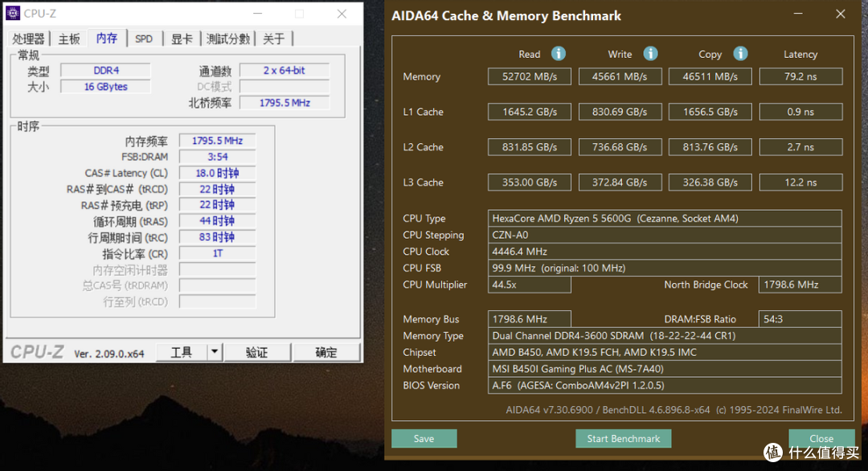Click the L3 Cache Read value 353.00 GB/s
This screenshot has width=868, height=471.
tap(529, 182)
